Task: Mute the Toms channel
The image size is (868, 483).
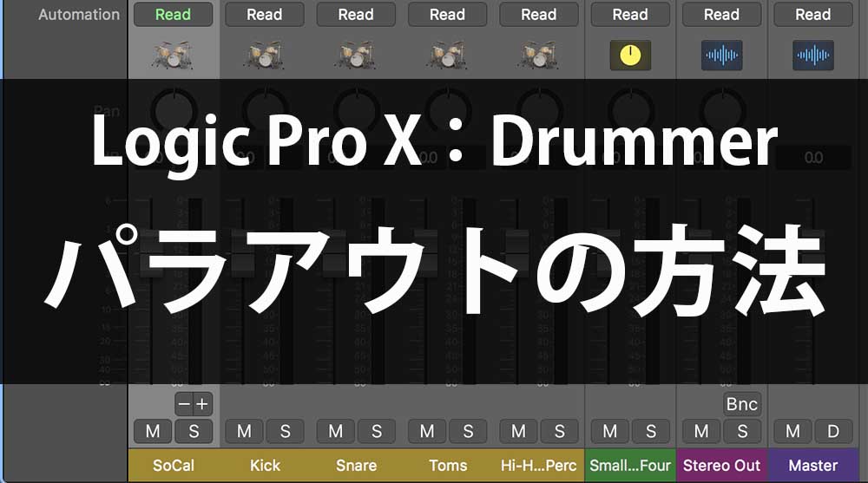Action: click(x=427, y=431)
